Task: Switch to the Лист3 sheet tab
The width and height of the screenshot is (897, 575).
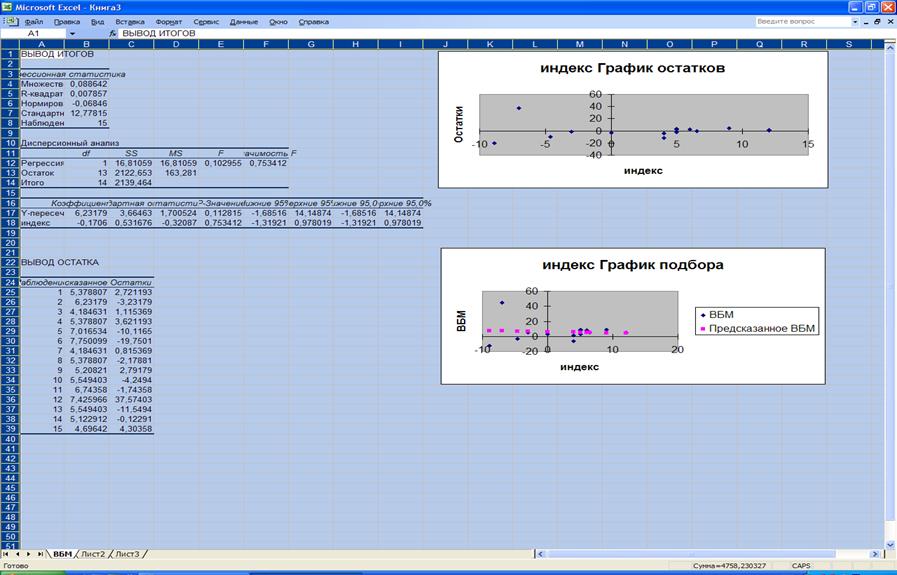Action: [x=127, y=553]
